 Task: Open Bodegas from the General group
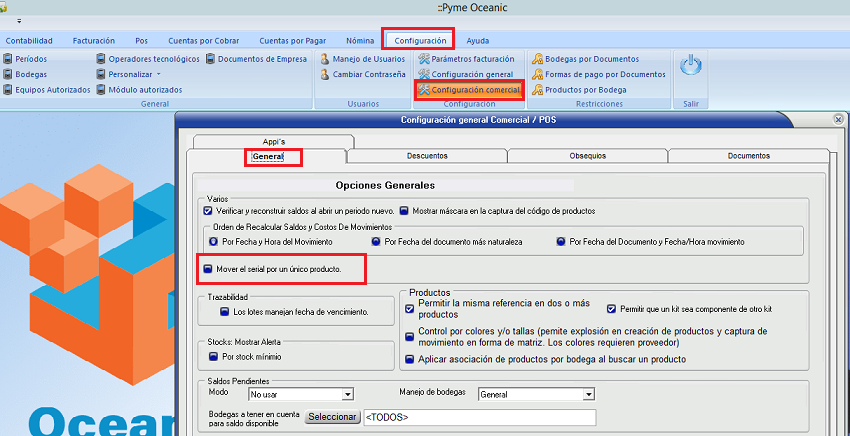[x=8, y=74]
